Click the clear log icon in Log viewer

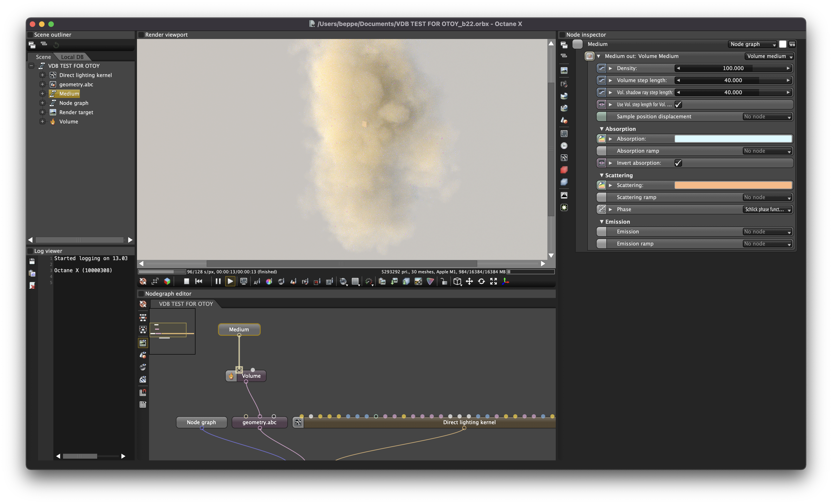pyautogui.click(x=32, y=286)
